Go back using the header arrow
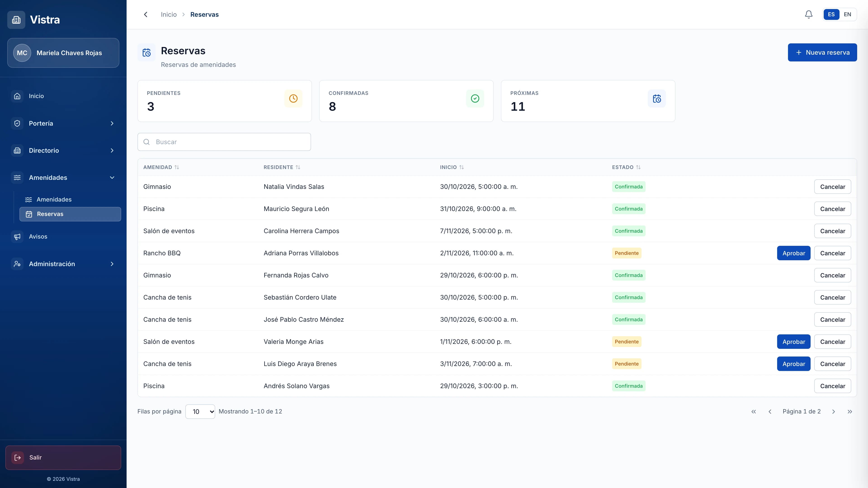This screenshot has height=488, width=868. pyautogui.click(x=146, y=14)
